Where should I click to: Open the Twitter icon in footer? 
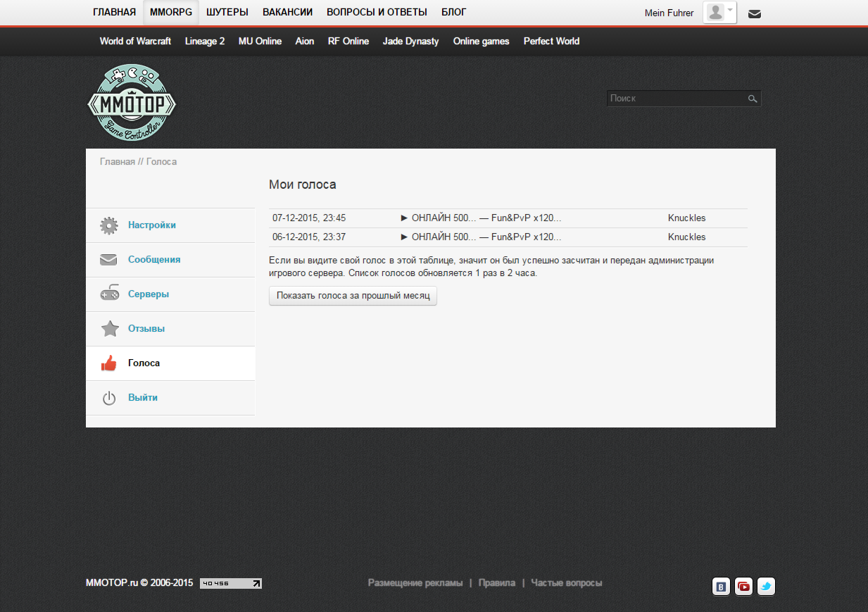pos(766,586)
